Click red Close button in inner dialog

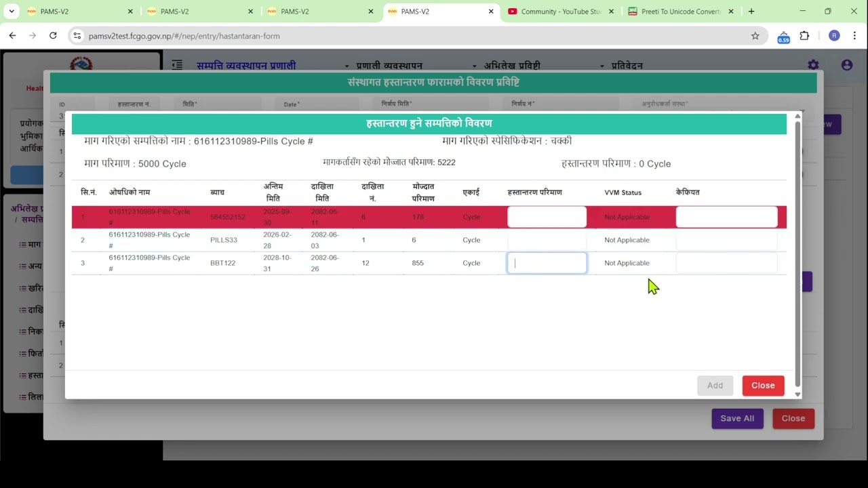763,386
